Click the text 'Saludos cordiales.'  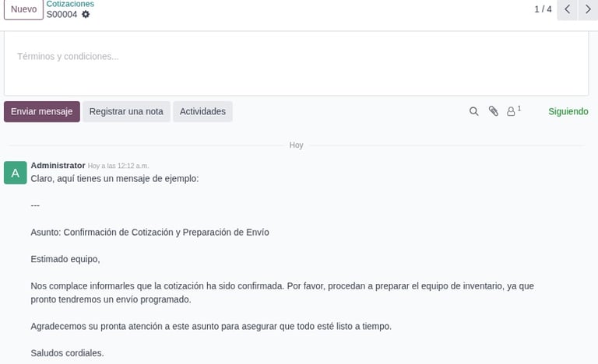point(67,353)
